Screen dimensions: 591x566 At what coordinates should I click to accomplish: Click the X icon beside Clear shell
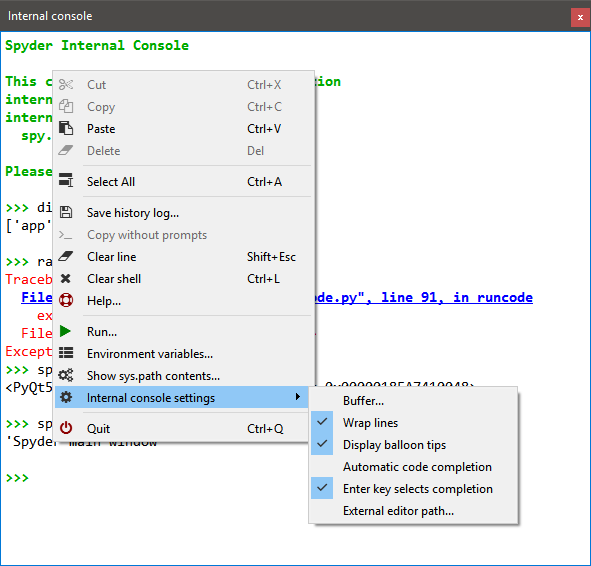pyautogui.click(x=66, y=278)
